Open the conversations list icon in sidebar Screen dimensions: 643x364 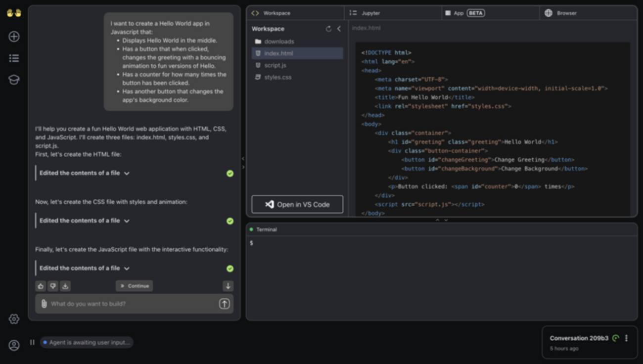14,58
